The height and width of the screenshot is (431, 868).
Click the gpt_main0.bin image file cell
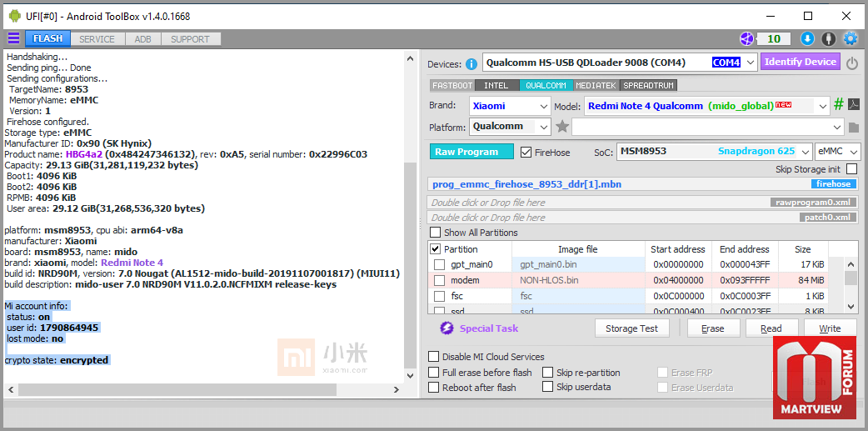click(x=578, y=265)
